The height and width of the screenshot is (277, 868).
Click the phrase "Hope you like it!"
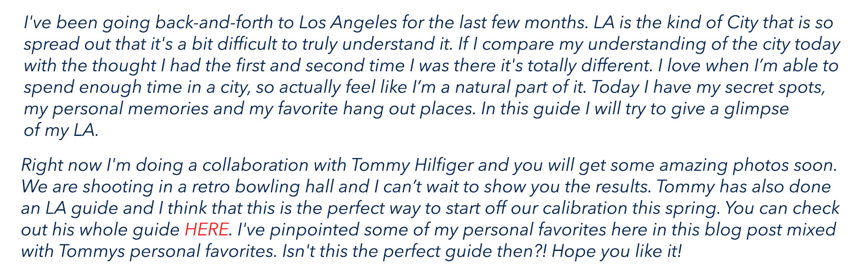[x=616, y=251]
